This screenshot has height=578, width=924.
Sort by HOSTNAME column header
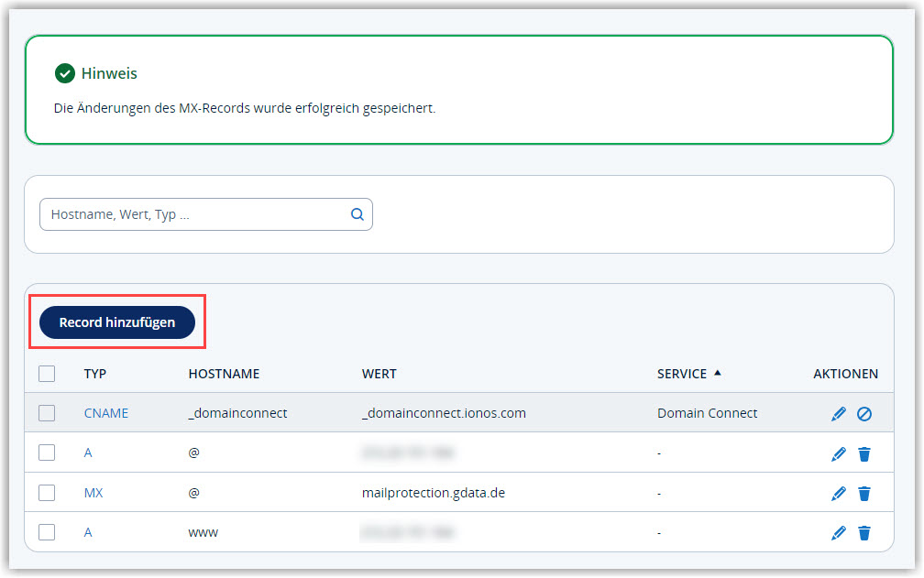224,374
